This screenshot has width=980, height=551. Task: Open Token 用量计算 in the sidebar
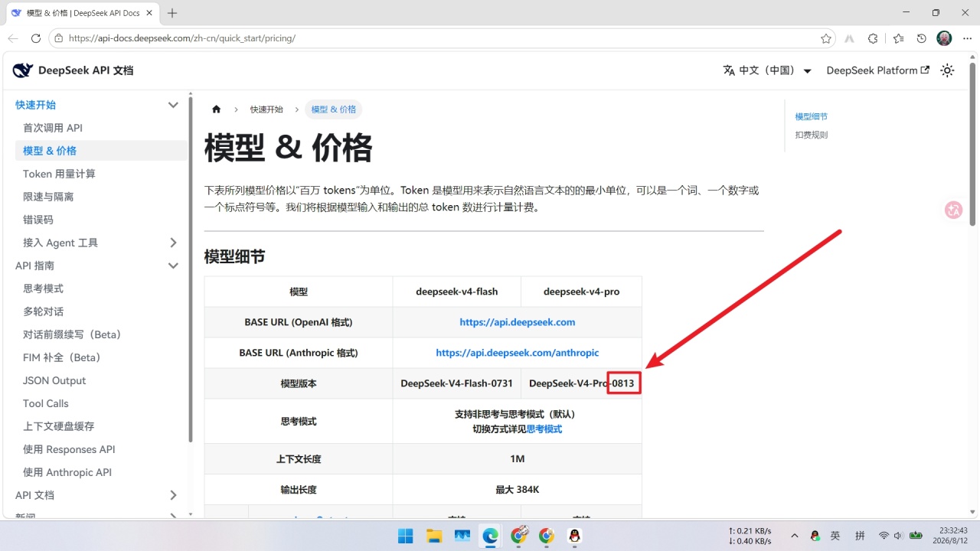(59, 174)
